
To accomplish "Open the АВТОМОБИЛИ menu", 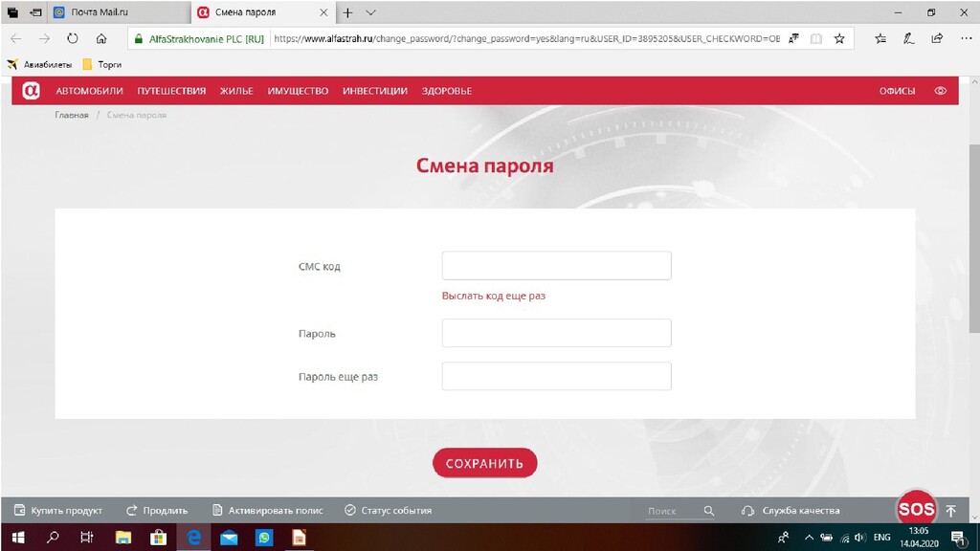I will (89, 91).
